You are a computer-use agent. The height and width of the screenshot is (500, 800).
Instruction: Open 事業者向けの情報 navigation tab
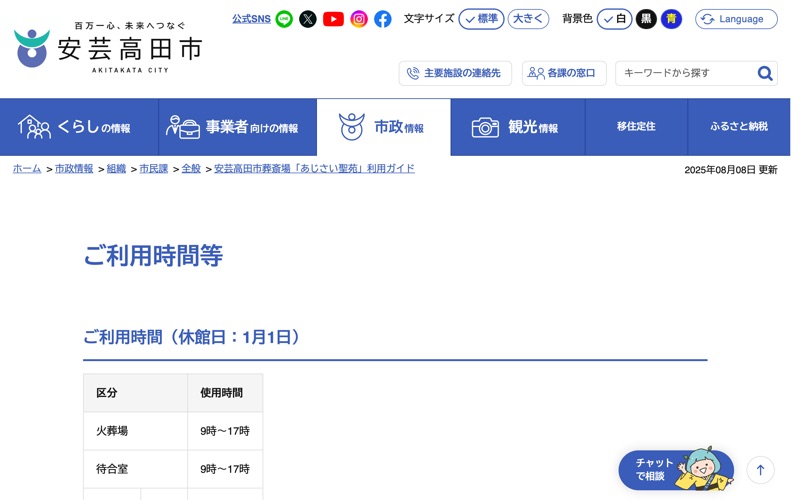click(238, 127)
